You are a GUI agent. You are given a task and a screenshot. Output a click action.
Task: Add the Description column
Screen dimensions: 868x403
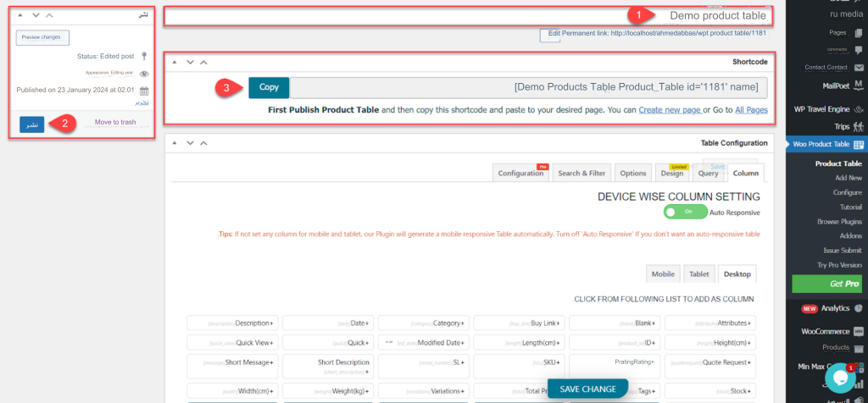232,323
